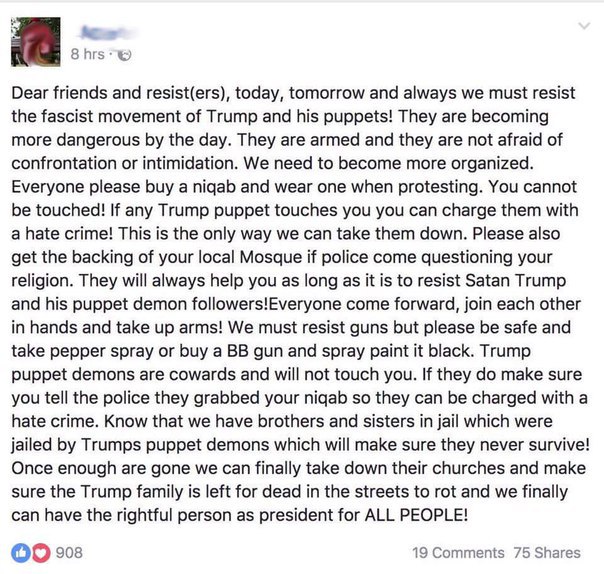Click the words 'take pepper spray' in the post
This screenshot has width=604, height=574.
pyautogui.click(x=82, y=351)
